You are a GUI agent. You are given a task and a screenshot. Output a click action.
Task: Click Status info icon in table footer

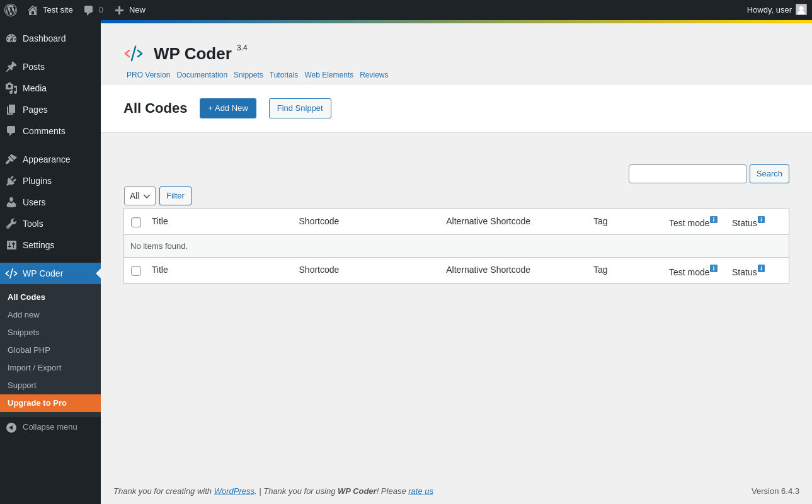click(x=761, y=268)
